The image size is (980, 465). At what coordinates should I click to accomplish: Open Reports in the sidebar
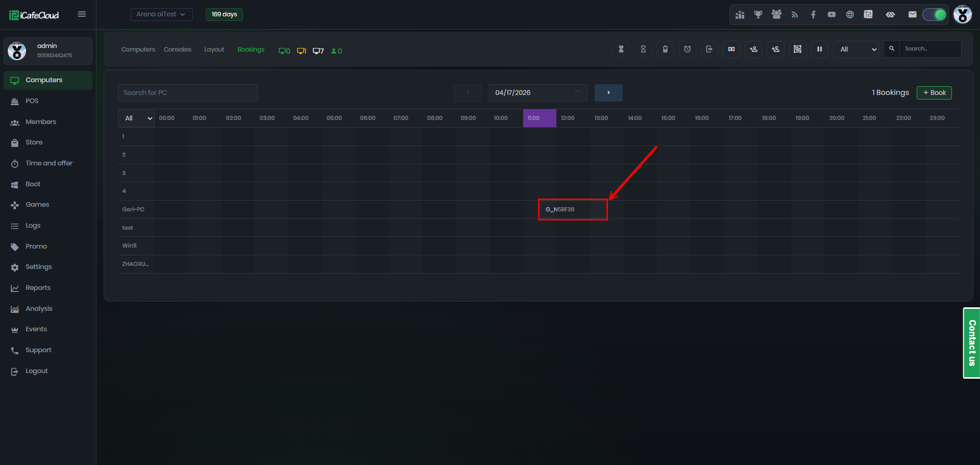(x=38, y=288)
